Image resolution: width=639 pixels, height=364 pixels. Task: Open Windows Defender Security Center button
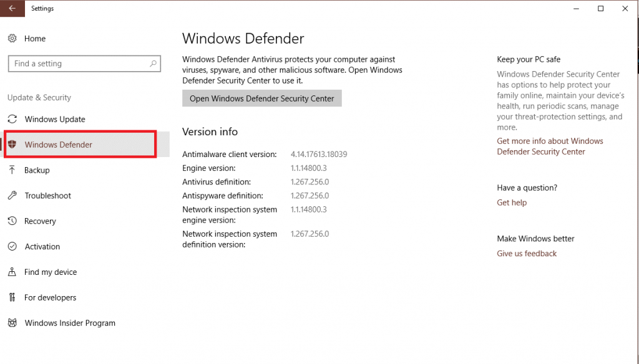[x=261, y=98]
